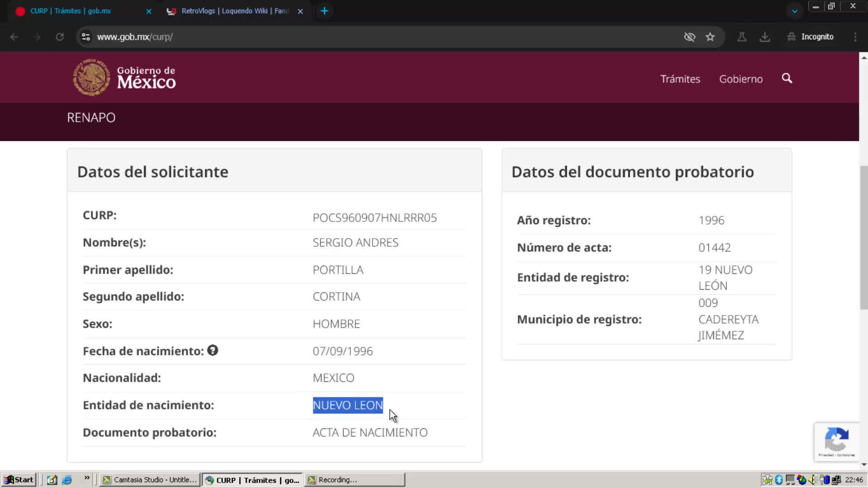This screenshot has width=868, height=488.
Task: Switch to the RetroVlogs Loquendo Wiki tab
Action: tap(235, 11)
